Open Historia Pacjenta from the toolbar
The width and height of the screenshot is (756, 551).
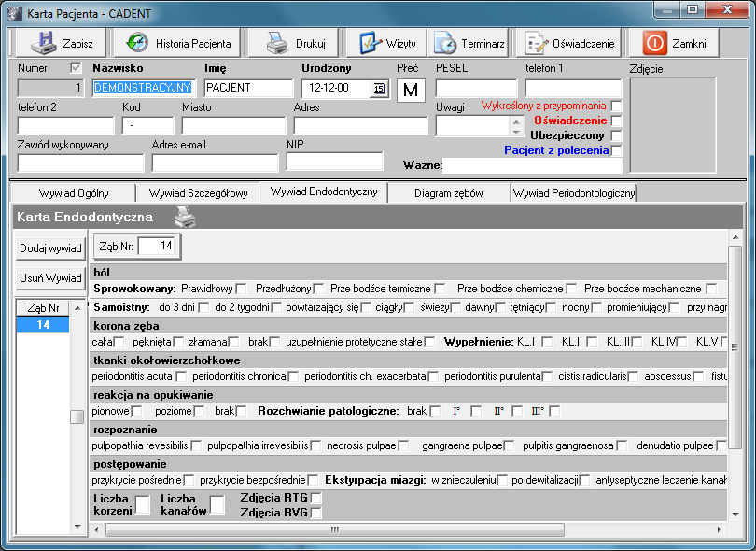pyautogui.click(x=136, y=43)
